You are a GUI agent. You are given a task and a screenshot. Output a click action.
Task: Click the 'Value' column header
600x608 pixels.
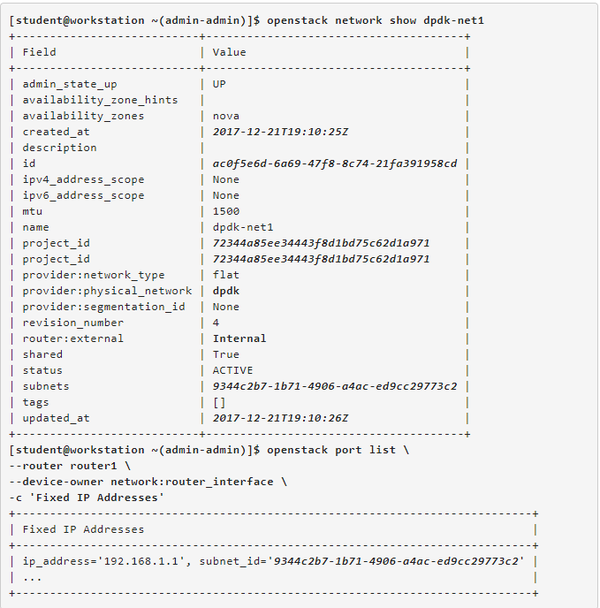(x=229, y=52)
